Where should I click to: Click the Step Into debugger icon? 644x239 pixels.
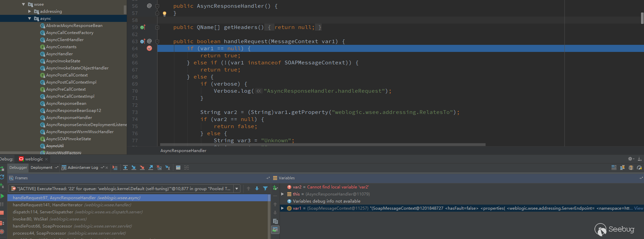[x=134, y=168]
